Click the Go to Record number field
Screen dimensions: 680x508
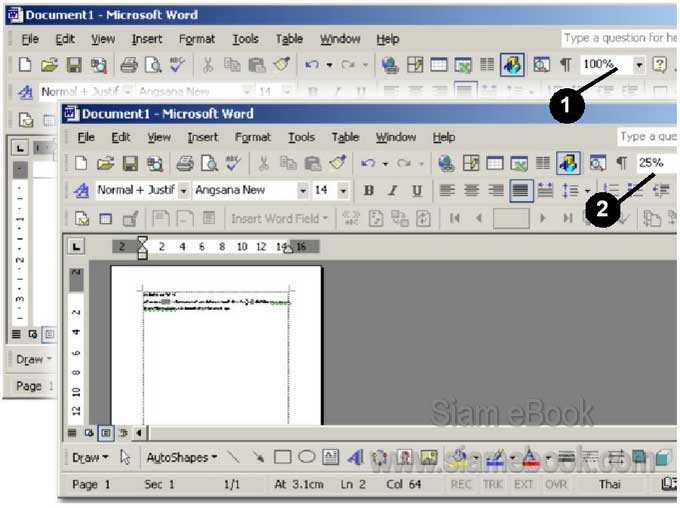coord(511,218)
